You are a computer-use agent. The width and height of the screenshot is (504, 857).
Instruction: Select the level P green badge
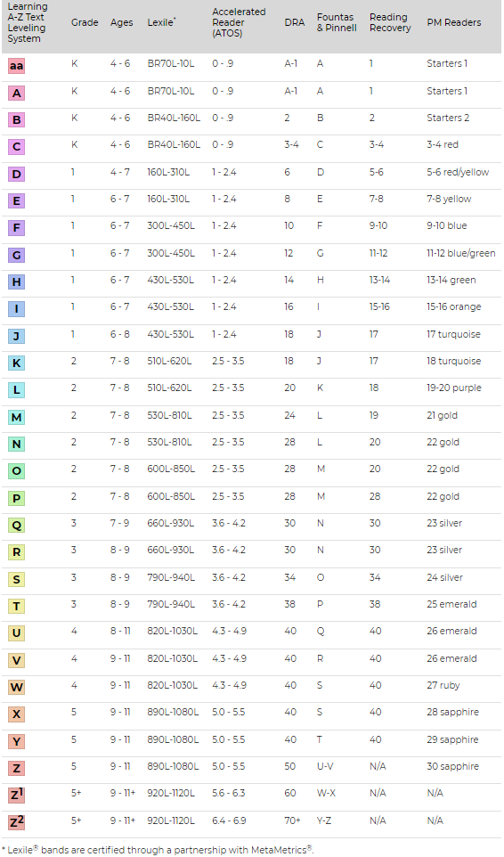16,498
